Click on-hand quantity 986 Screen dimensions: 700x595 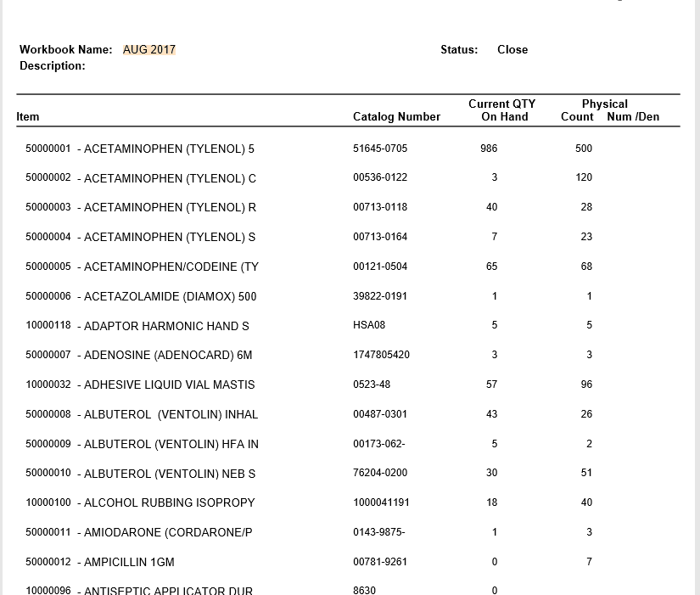click(489, 149)
